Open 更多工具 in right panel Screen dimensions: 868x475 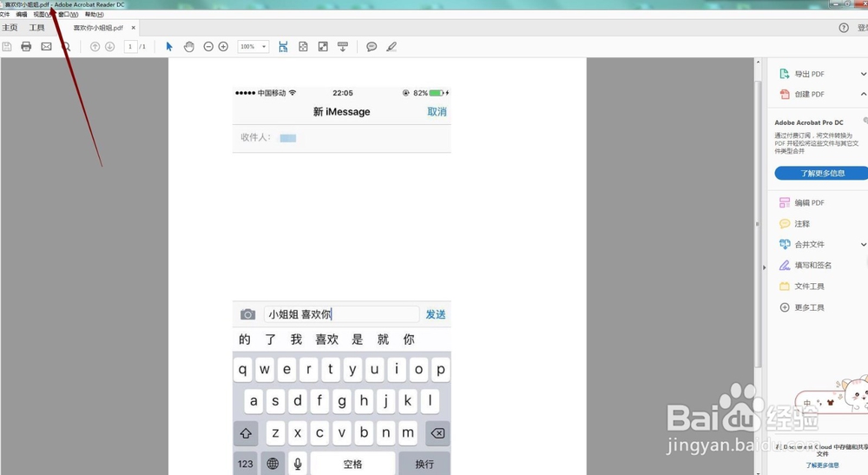pos(809,307)
